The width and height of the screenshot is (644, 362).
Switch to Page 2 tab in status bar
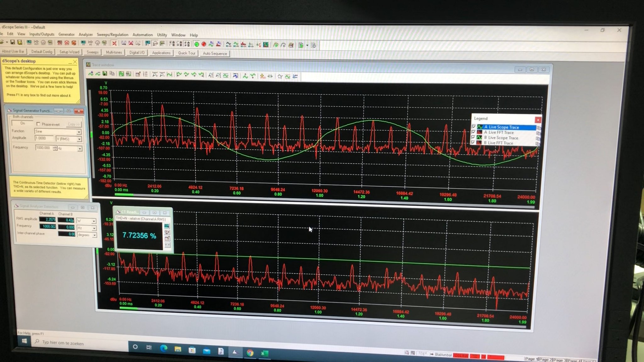[x=546, y=359]
